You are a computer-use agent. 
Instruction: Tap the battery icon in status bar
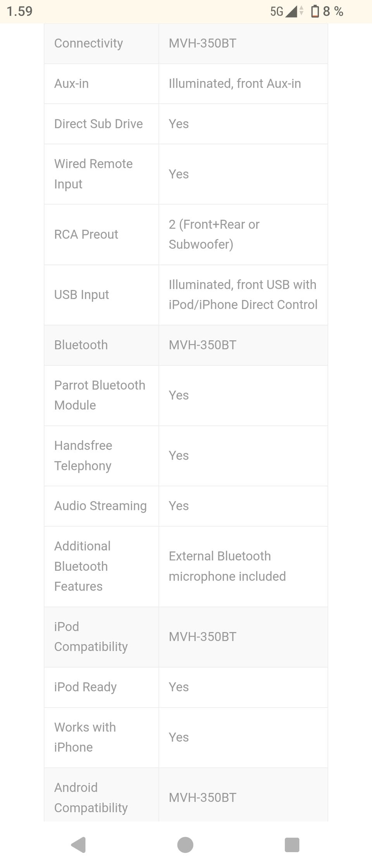tap(315, 11)
